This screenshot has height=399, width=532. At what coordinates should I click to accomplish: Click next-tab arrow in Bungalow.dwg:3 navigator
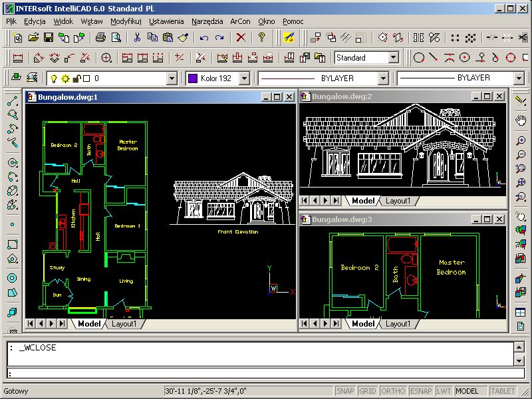(x=325, y=324)
